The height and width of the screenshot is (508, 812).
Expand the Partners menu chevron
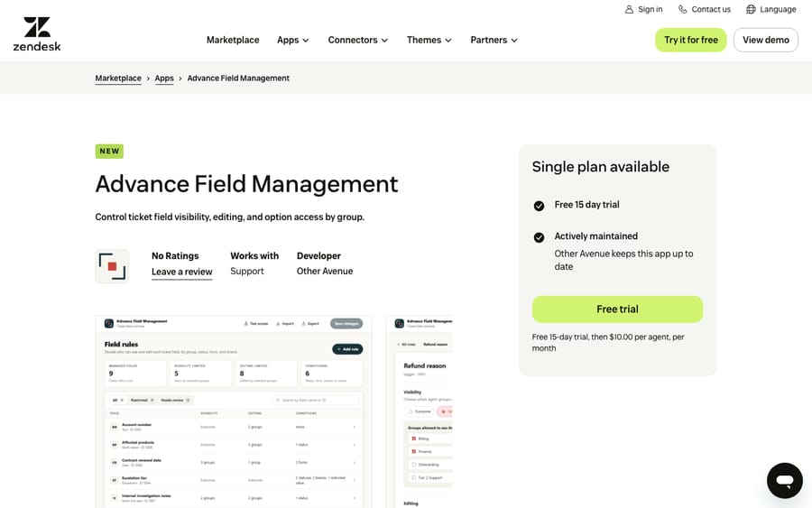[x=513, y=41]
